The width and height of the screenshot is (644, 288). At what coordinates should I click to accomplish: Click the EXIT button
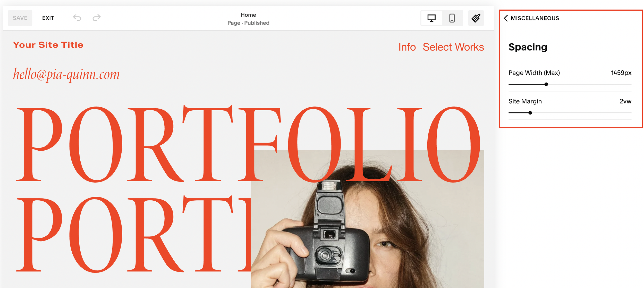pyautogui.click(x=48, y=18)
